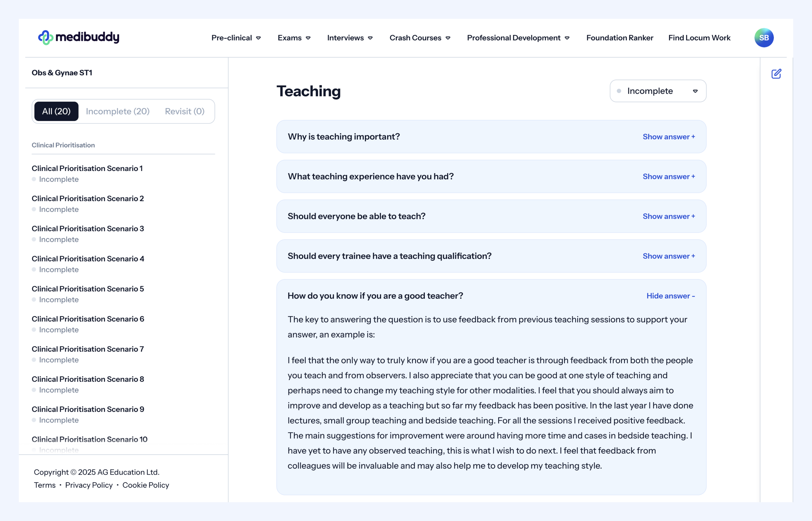This screenshot has width=812, height=521.
Task: Click the edit notes pencil icon
Action: pyautogui.click(x=776, y=74)
